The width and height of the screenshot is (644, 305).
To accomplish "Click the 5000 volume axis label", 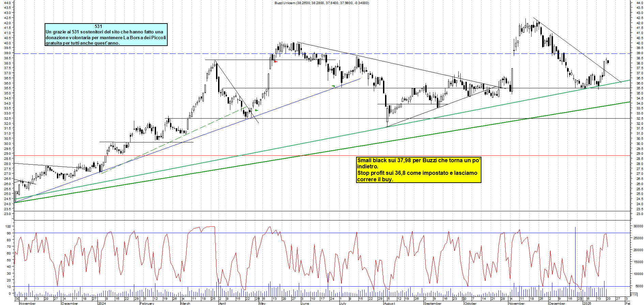I will tap(639, 286).
